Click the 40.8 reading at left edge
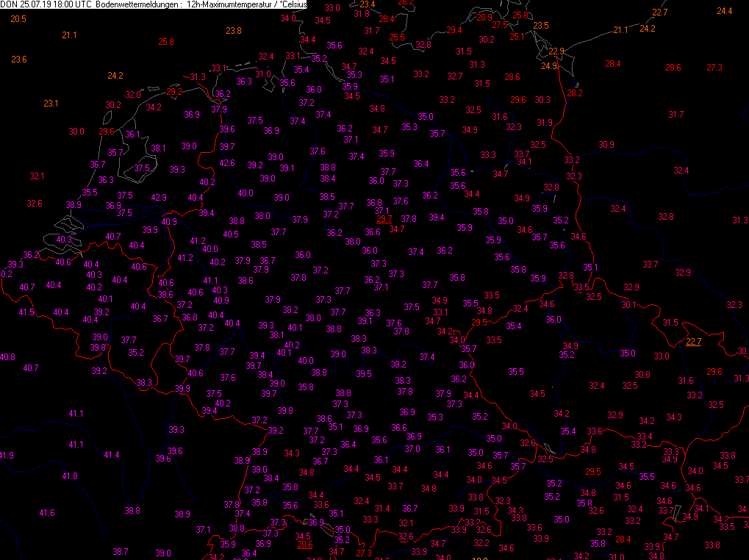 [x=7, y=357]
